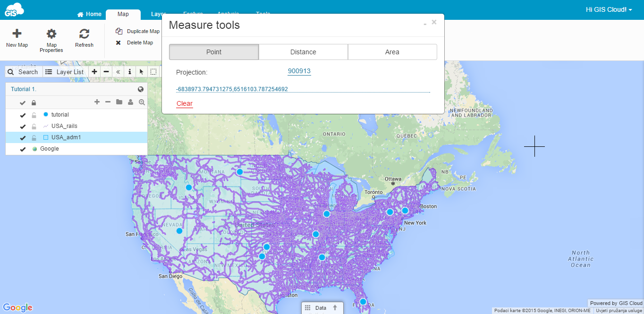This screenshot has height=314, width=644.
Task: Click the GIS Cloud logo
Action: click(x=13, y=10)
